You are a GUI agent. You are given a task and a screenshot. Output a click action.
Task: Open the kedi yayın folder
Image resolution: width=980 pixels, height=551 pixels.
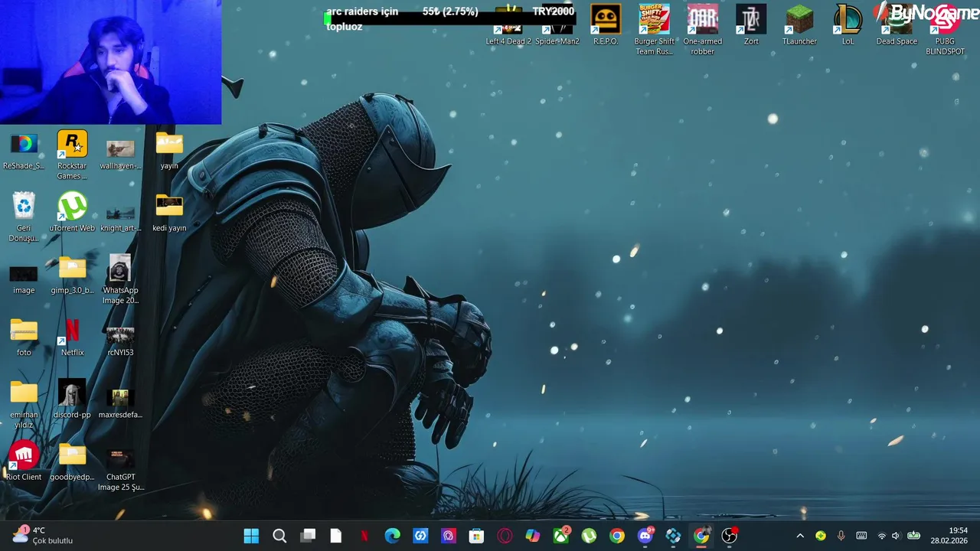click(169, 212)
